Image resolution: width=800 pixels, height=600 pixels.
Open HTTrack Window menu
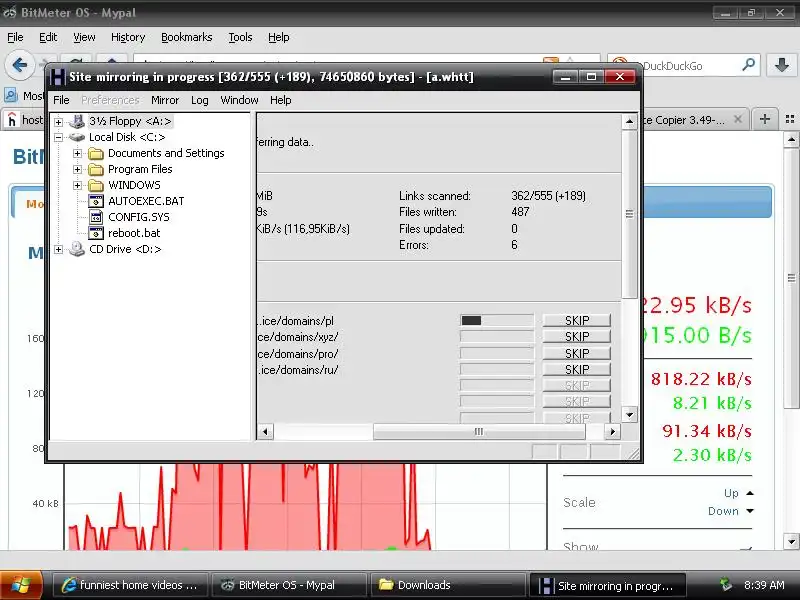[x=239, y=100]
